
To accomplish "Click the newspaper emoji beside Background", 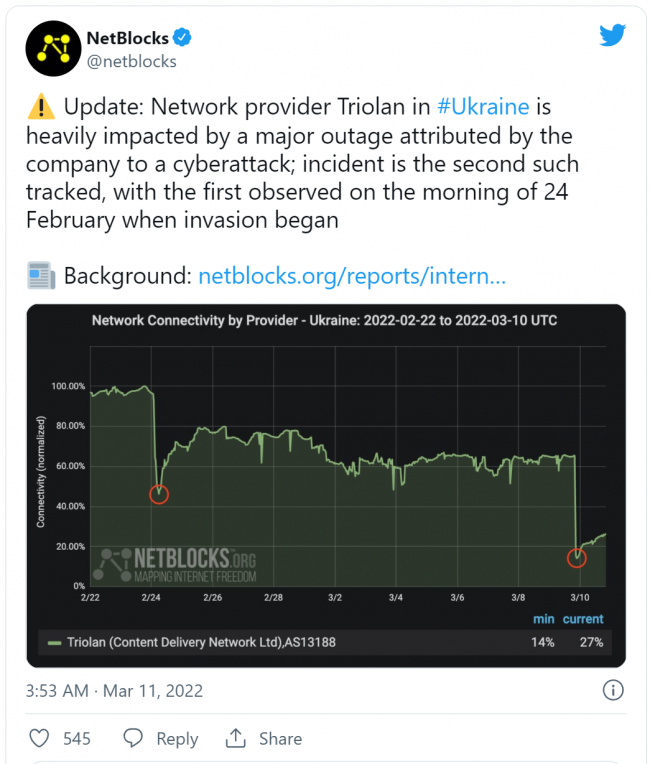I will 42,275.
